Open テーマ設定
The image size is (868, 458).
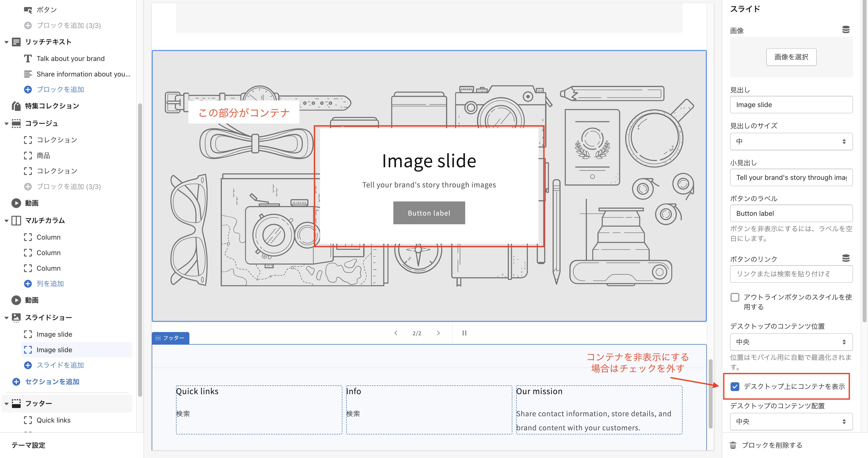click(x=28, y=445)
